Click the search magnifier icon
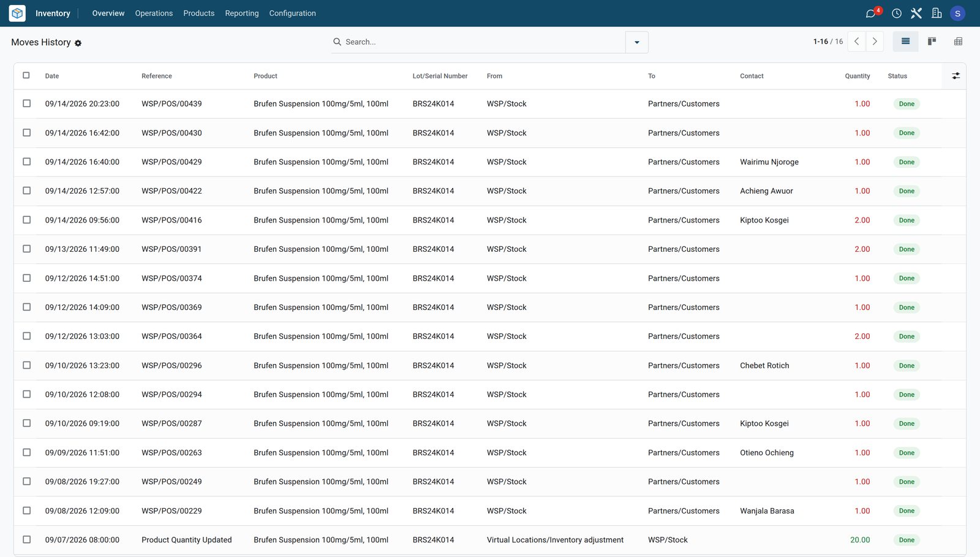Image resolution: width=980 pixels, height=557 pixels. coord(337,42)
